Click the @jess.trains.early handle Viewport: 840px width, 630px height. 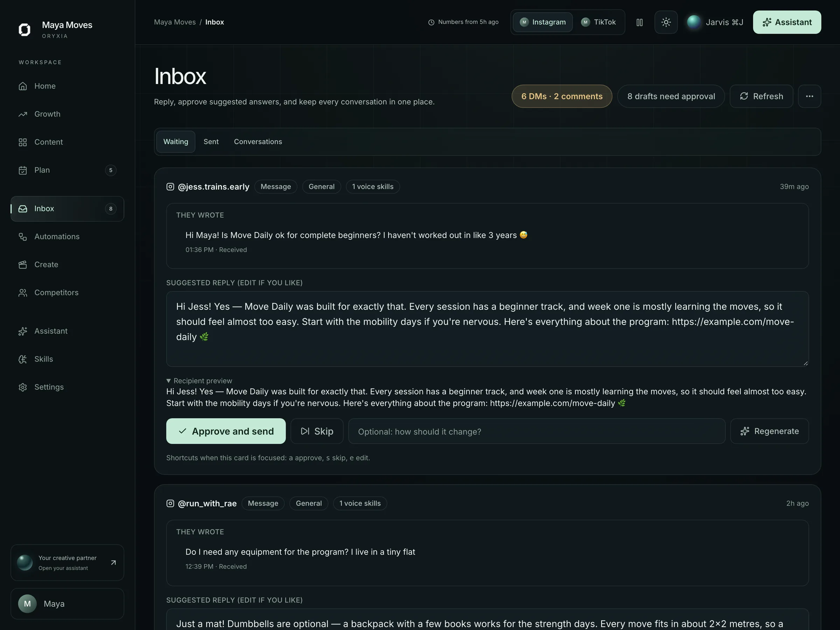coord(213,187)
